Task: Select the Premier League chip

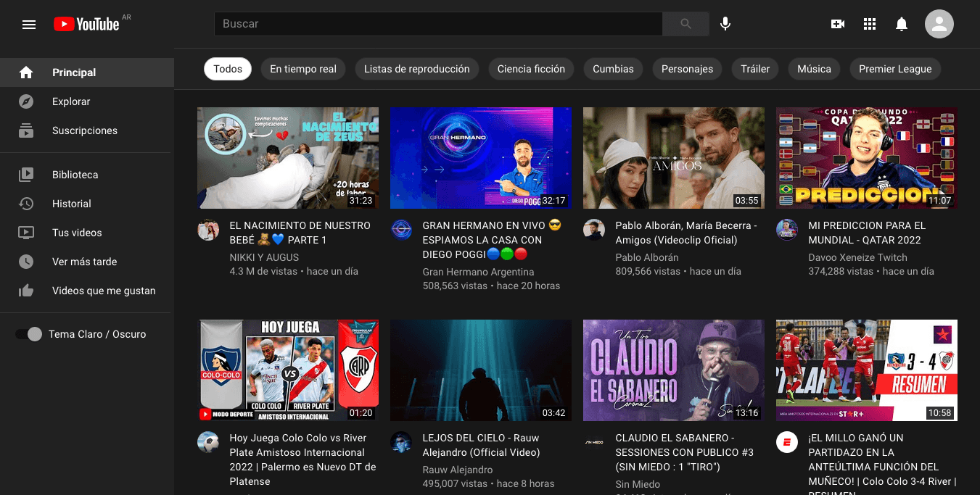Action: 895,69
